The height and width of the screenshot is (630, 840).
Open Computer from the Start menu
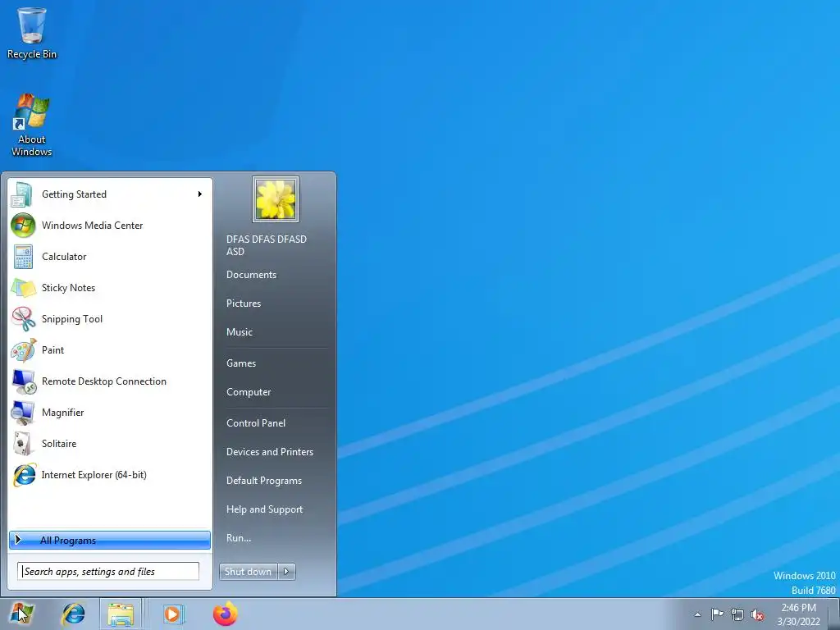pos(249,392)
